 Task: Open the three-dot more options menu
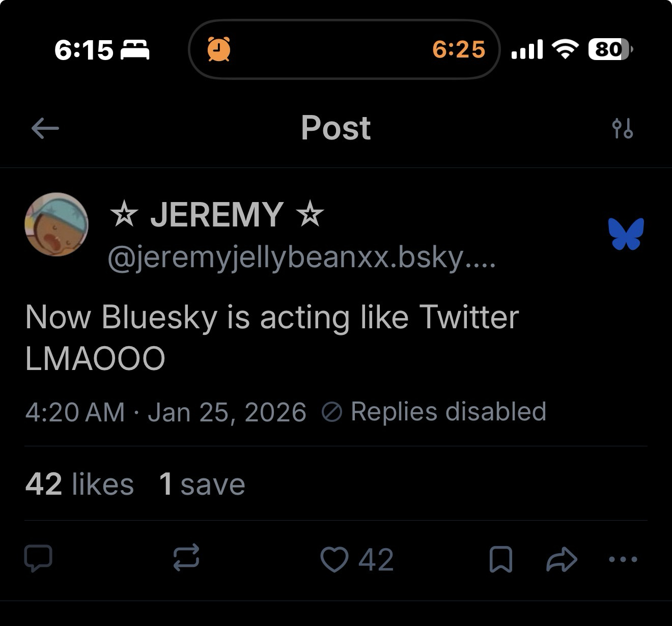tap(623, 559)
